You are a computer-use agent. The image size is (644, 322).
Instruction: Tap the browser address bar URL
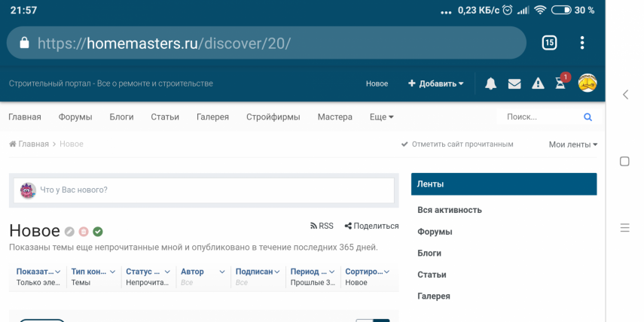tap(164, 43)
